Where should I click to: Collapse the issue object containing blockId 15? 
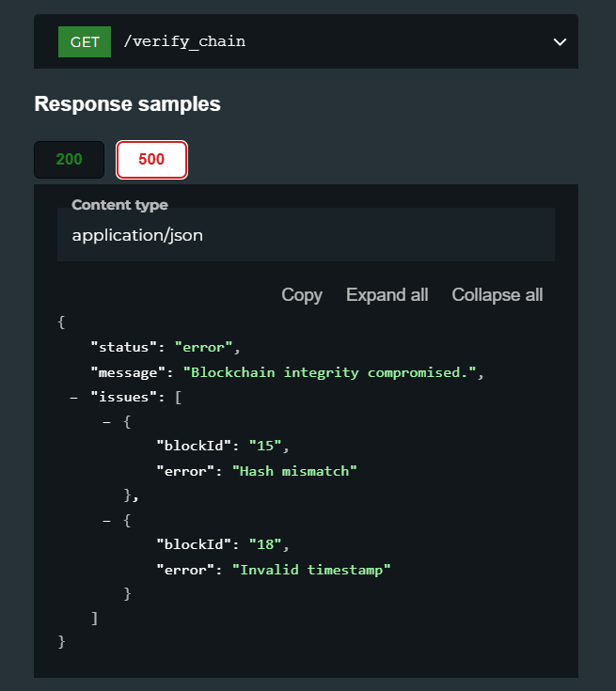[106, 422]
